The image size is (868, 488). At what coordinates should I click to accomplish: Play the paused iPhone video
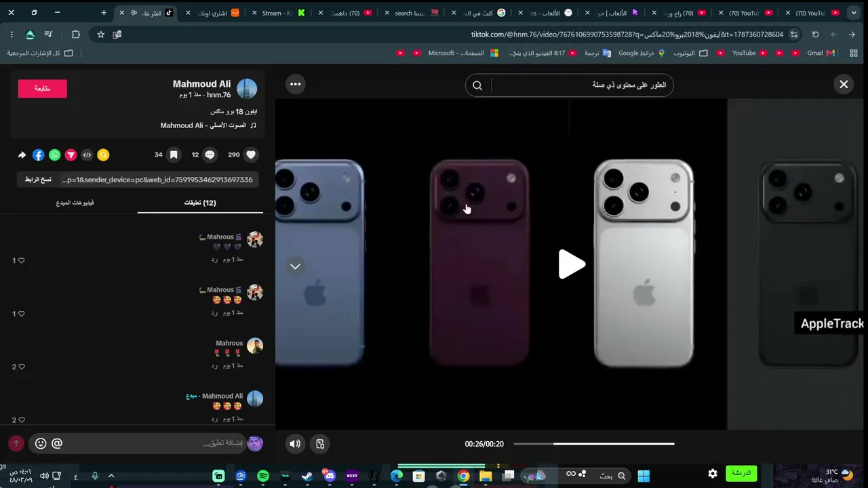571,264
